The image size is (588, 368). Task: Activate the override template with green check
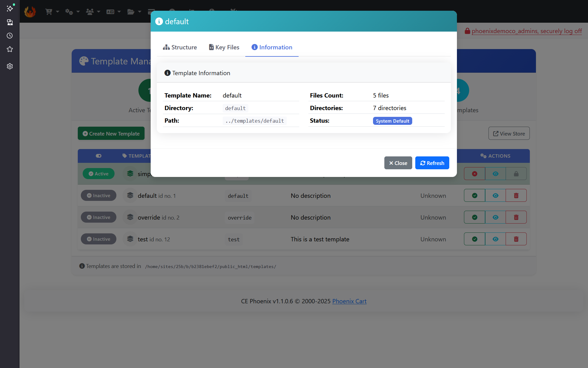[475, 217]
